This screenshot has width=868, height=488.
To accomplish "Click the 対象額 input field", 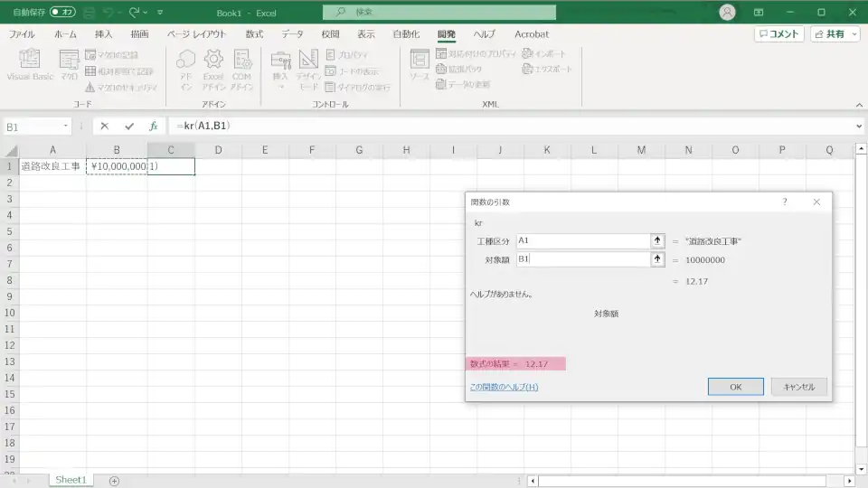I will [583, 259].
